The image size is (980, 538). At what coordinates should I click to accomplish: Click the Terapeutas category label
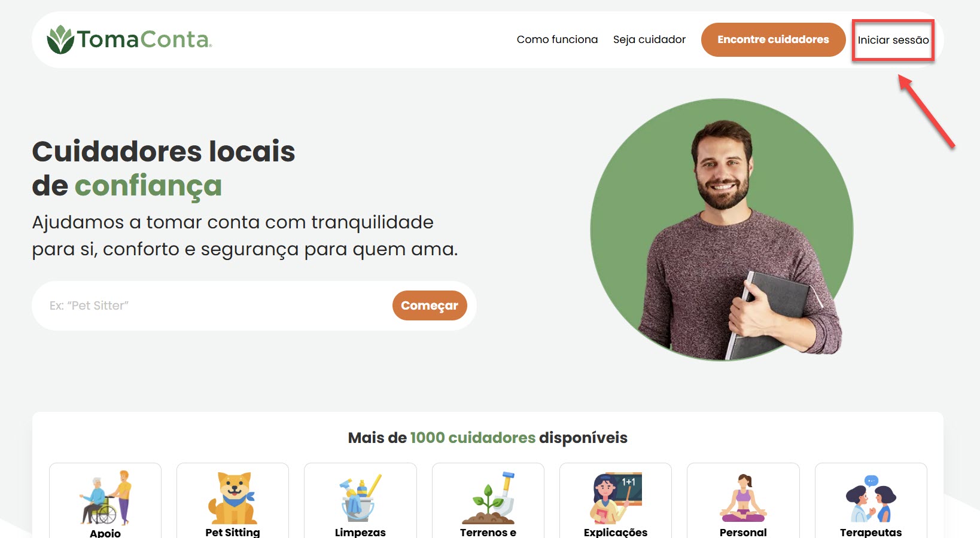(x=871, y=532)
